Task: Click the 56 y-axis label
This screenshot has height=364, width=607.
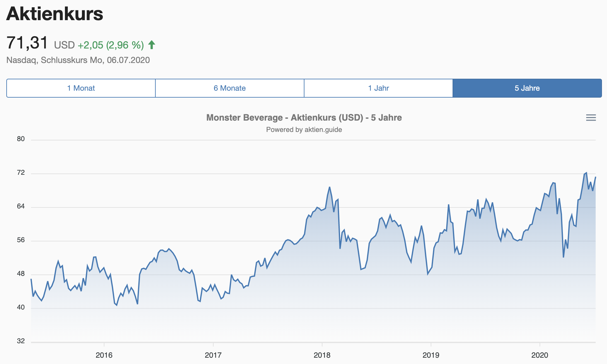Action: [x=21, y=240]
